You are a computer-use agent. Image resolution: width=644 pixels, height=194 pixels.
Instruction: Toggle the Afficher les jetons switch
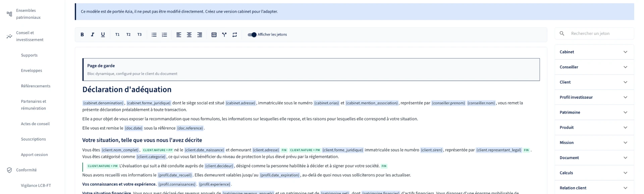pos(252,35)
